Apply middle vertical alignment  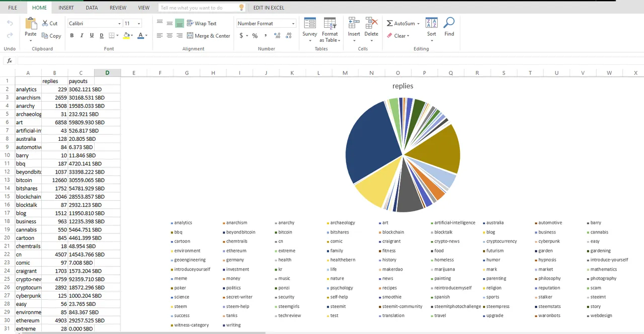pyautogui.click(x=170, y=23)
